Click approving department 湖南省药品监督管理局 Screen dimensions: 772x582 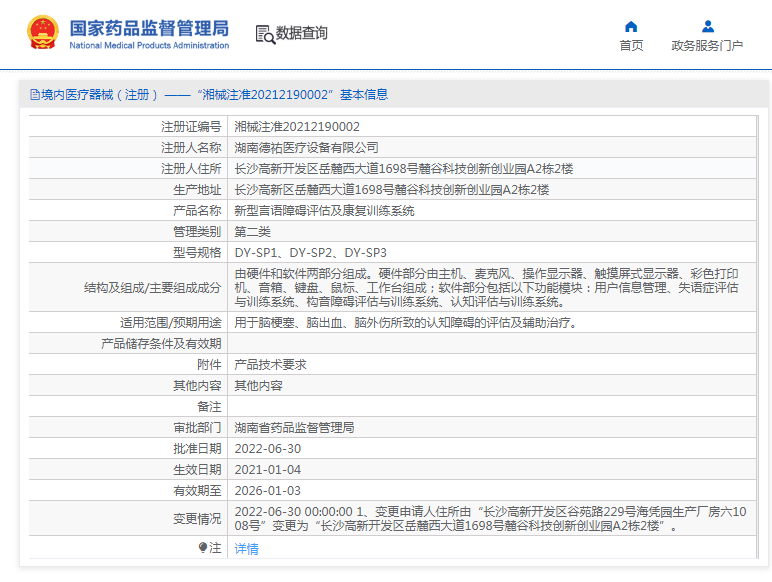click(x=294, y=428)
